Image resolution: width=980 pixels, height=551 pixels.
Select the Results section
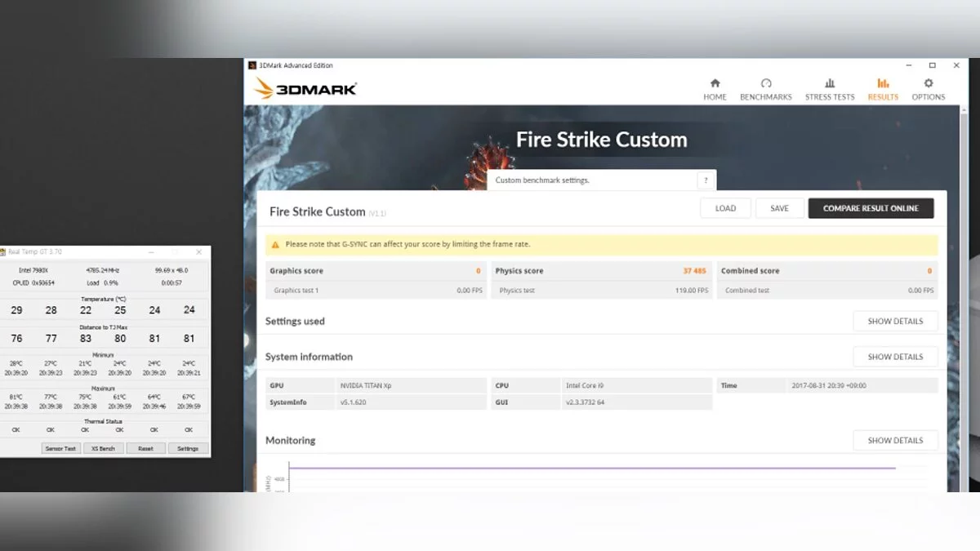click(x=883, y=90)
